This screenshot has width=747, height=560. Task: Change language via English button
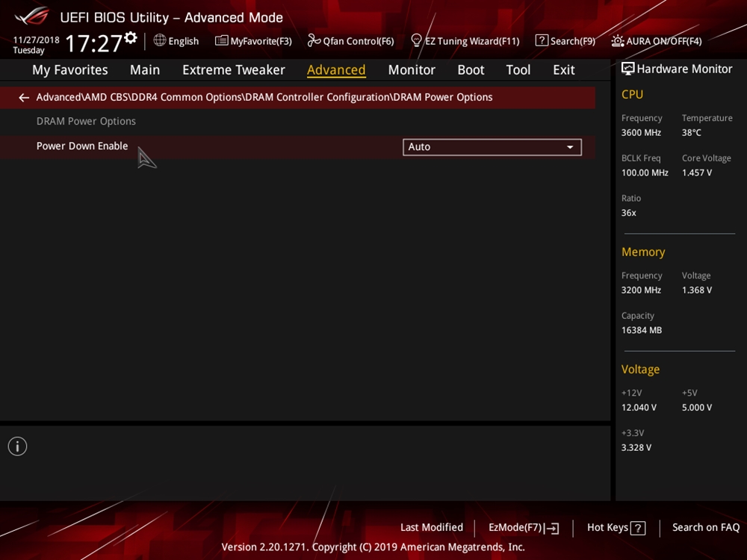(176, 41)
